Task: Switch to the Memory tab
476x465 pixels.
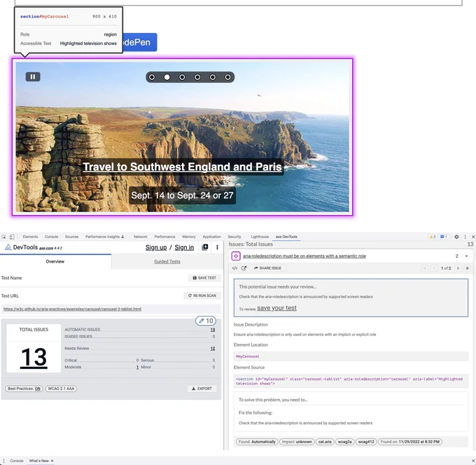Action: (x=189, y=237)
